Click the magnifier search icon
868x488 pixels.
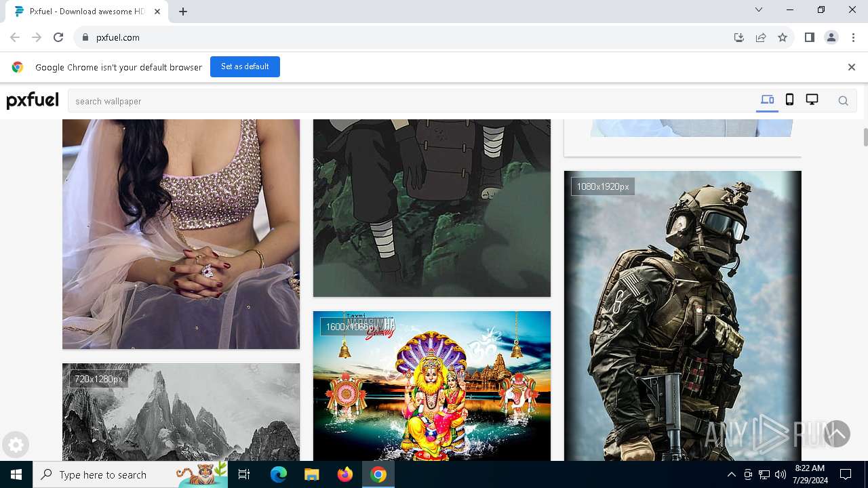point(843,101)
